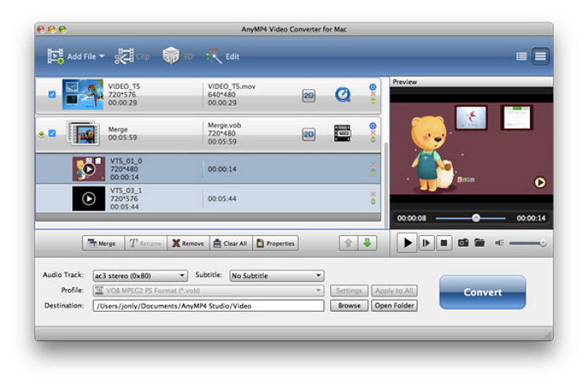Expand the Subtitle dropdown
The width and height of the screenshot is (588, 388).
(x=276, y=275)
